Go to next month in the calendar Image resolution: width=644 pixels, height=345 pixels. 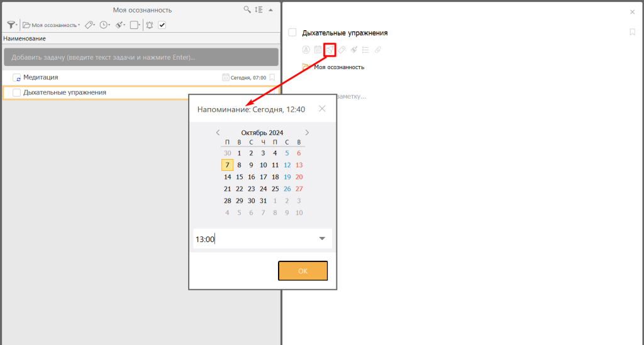[x=307, y=133]
